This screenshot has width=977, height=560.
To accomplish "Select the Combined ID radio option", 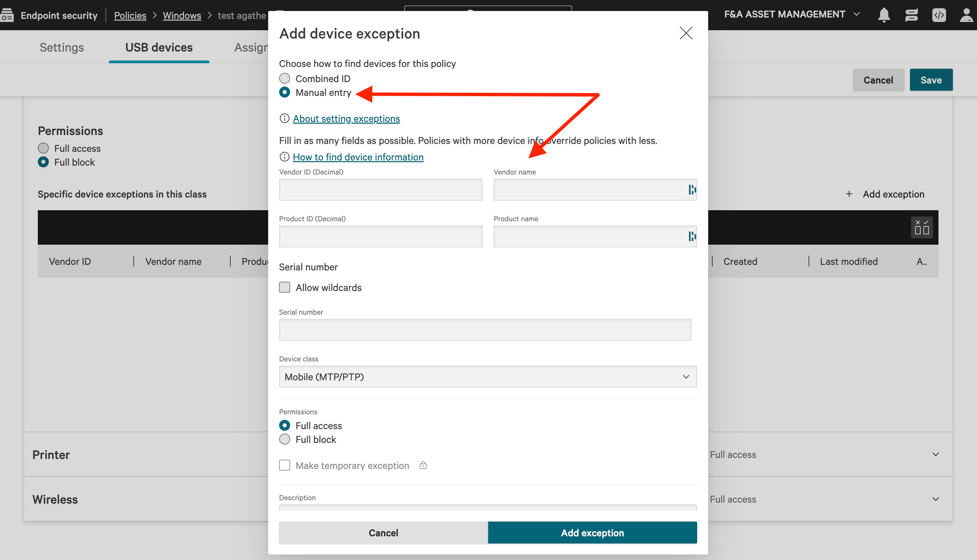I will [285, 78].
